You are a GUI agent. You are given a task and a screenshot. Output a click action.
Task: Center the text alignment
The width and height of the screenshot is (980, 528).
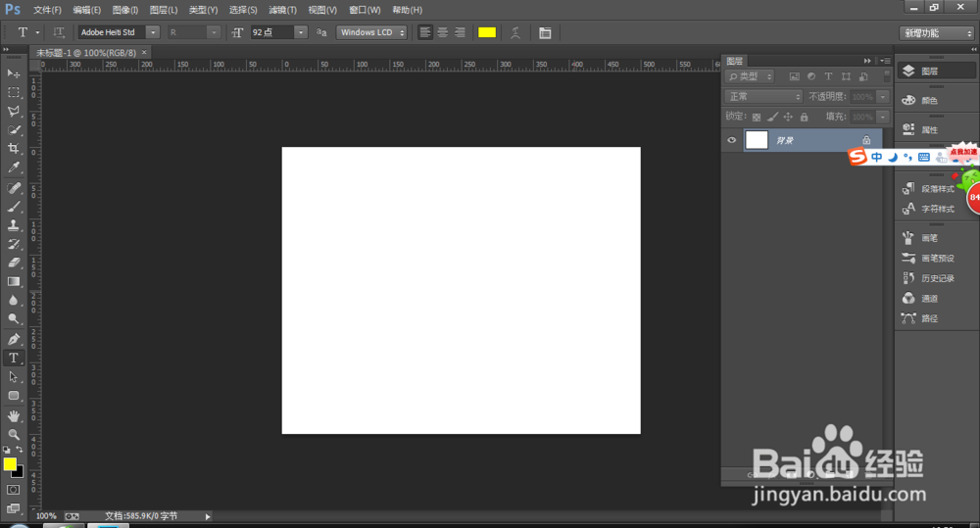[x=443, y=32]
